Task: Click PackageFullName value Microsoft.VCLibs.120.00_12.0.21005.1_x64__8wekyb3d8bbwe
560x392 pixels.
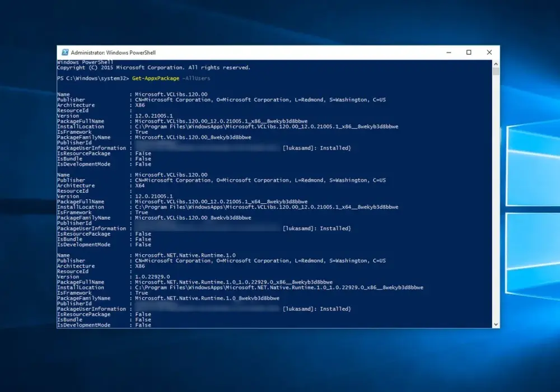Action: [221, 202]
